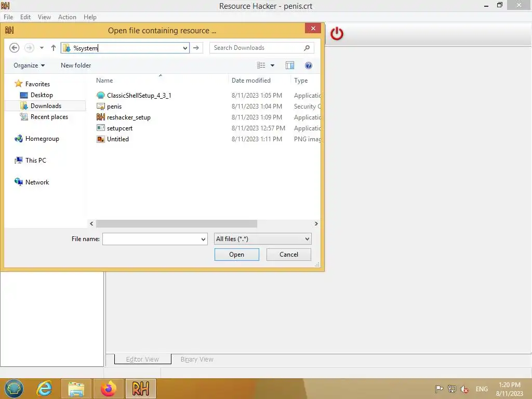The height and width of the screenshot is (399, 532).
Task: Click the forward navigation arrow
Action: 29,48
